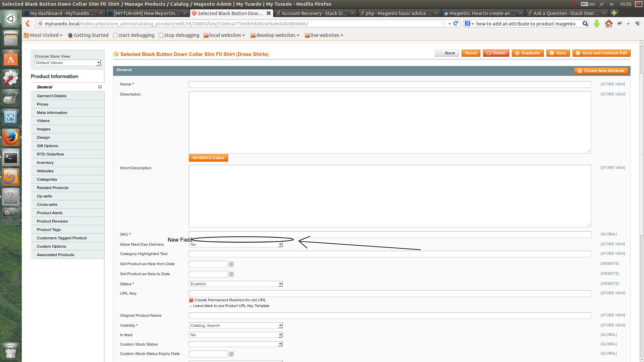Open calendar for Set Product as New to Date
This screenshot has width=644, height=362.
(231, 274)
